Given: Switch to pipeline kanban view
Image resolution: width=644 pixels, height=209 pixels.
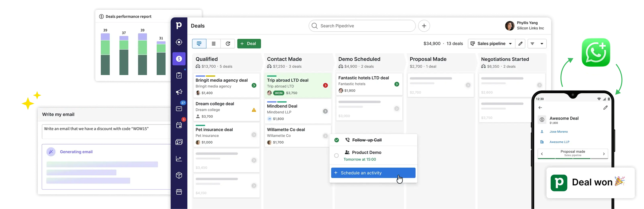Looking at the screenshot, I should (199, 44).
